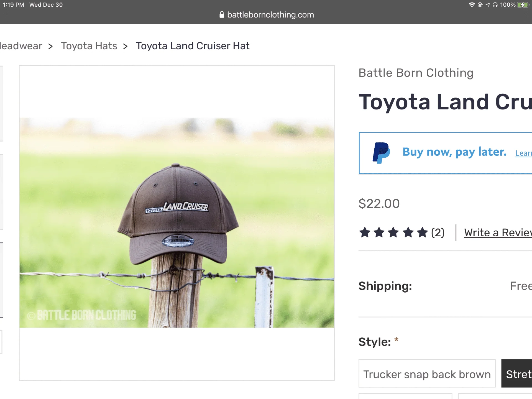Click the fifth review star

[x=422, y=232]
